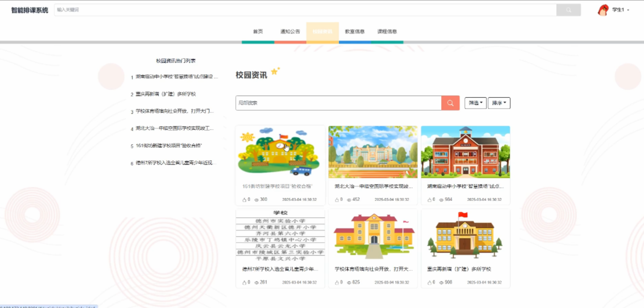Viewport: 644px width, 308px height.
Task: Click card title 德州7所学校入选全省儿童青少年
Action: click(x=280, y=269)
